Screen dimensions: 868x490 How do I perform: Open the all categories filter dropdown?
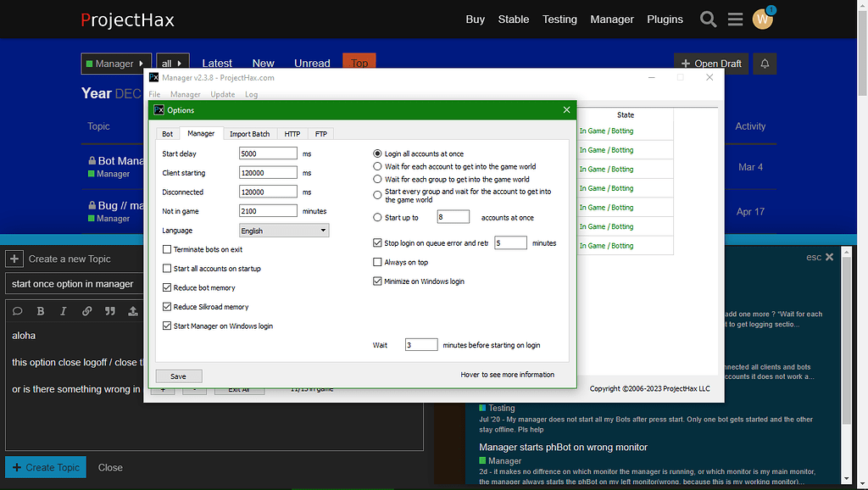point(172,62)
